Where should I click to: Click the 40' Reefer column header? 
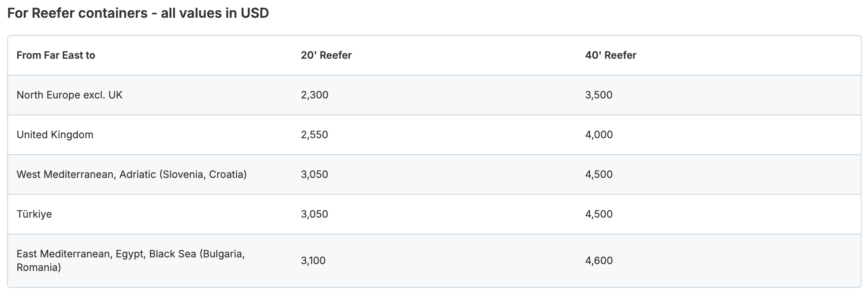(610, 55)
